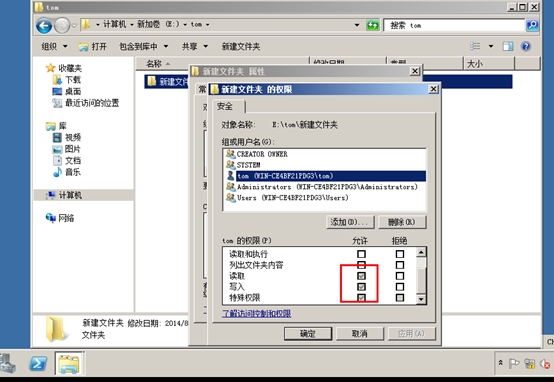Image resolution: width=554 pixels, height=382 pixels.
Task: Select Libraries in the navigation pane
Action: pyautogui.click(x=56, y=126)
